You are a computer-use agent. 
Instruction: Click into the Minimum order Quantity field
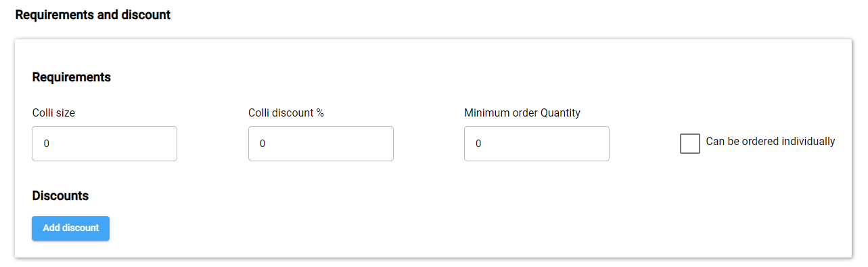click(536, 144)
